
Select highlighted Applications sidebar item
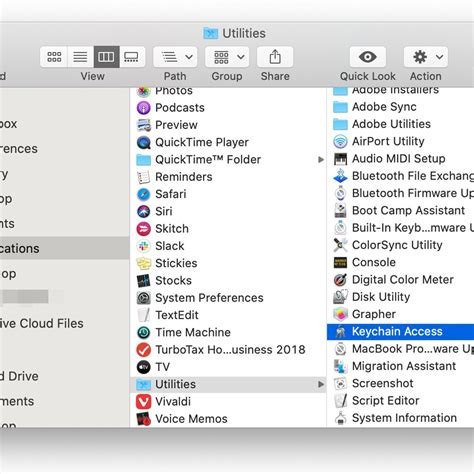65,248
